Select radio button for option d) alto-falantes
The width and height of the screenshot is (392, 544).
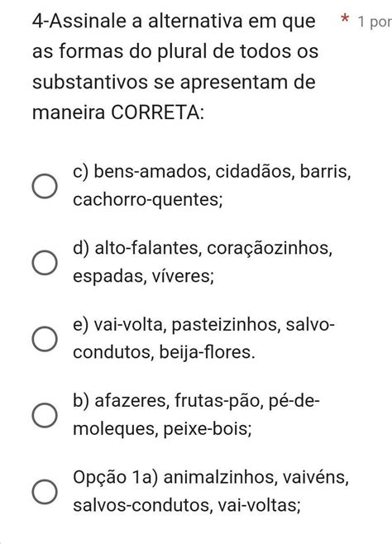tap(45, 263)
